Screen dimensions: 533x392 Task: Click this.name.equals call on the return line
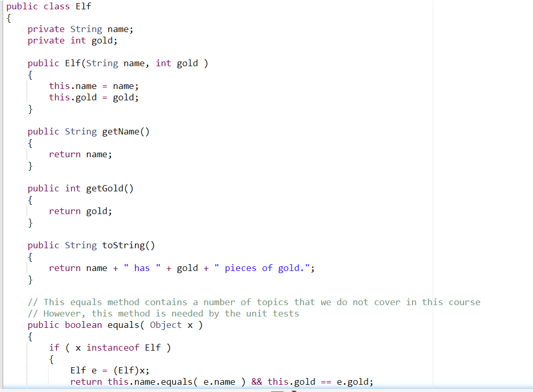coord(150,381)
